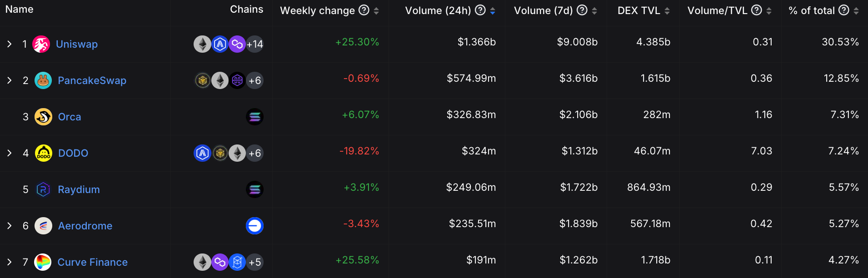Screen dimensions: 868x278
Task: Open the Aerodrome protocol link
Action: (x=85, y=226)
